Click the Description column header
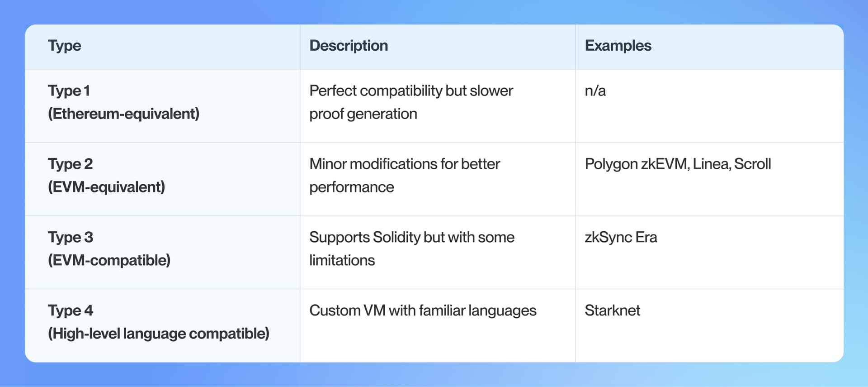 click(x=349, y=46)
